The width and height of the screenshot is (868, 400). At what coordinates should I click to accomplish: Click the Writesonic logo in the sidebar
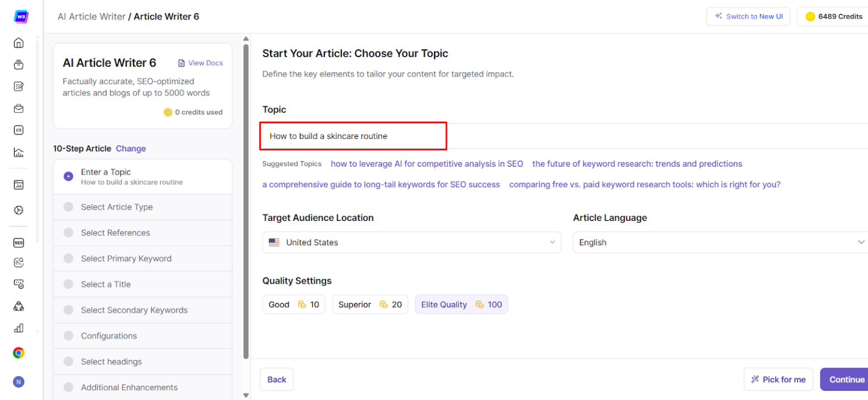pos(21,16)
